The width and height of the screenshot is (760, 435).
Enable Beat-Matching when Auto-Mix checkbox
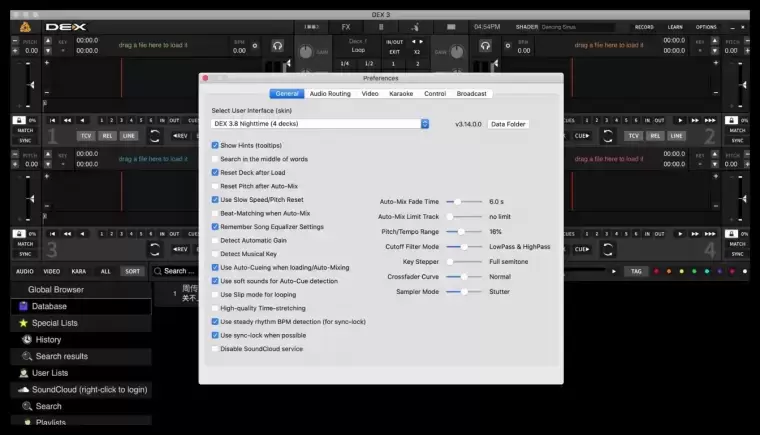click(215, 213)
